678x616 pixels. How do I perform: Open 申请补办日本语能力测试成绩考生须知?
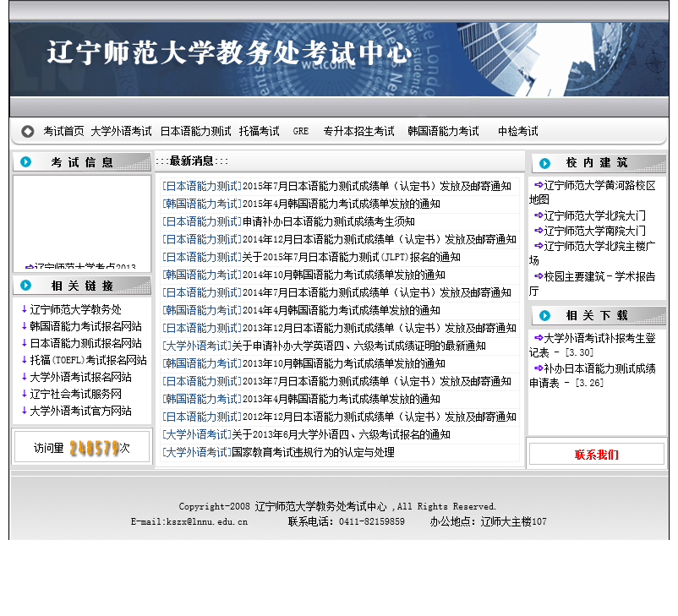tap(329, 221)
